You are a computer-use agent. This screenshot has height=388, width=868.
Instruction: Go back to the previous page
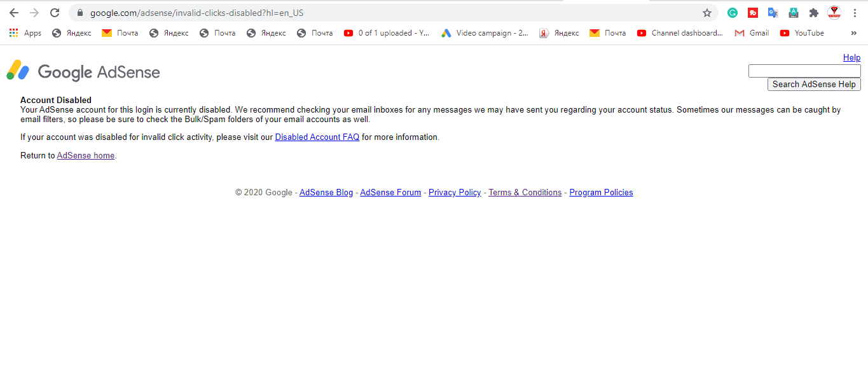(x=14, y=13)
